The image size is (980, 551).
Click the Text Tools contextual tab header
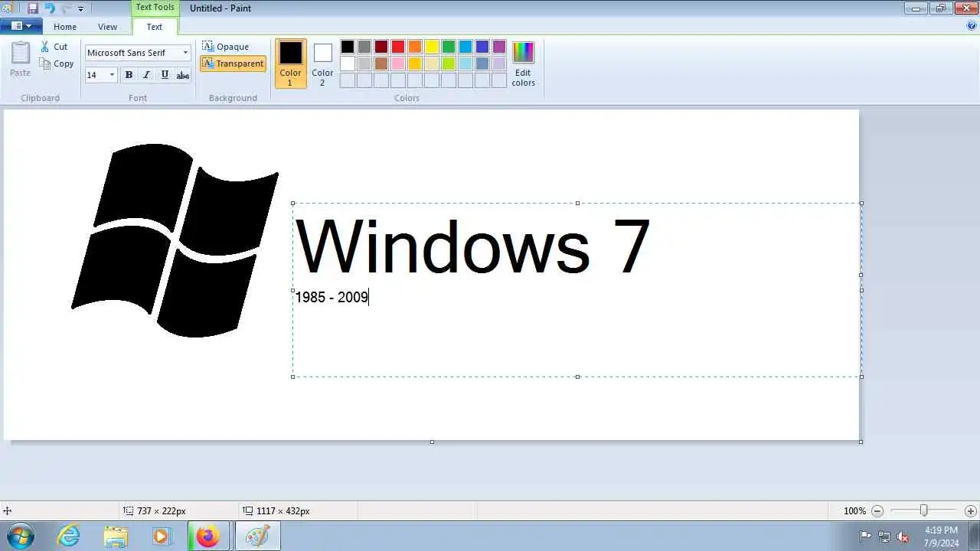(155, 8)
